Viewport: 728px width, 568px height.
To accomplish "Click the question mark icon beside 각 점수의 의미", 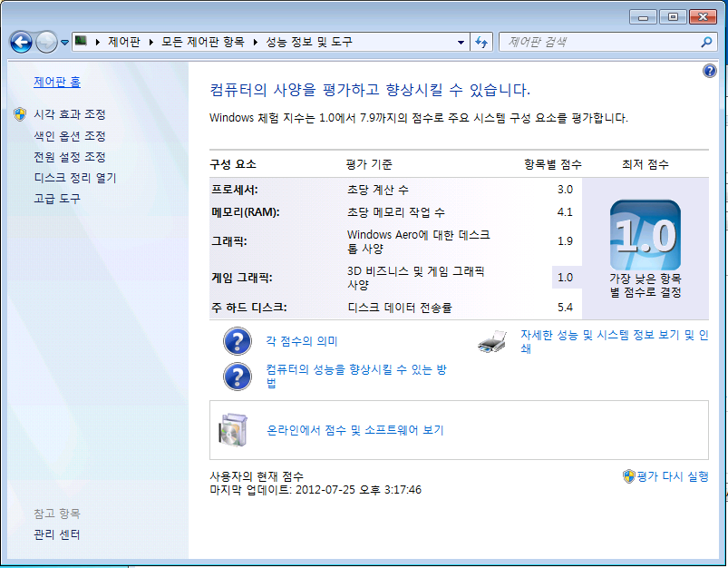I will click(x=238, y=341).
